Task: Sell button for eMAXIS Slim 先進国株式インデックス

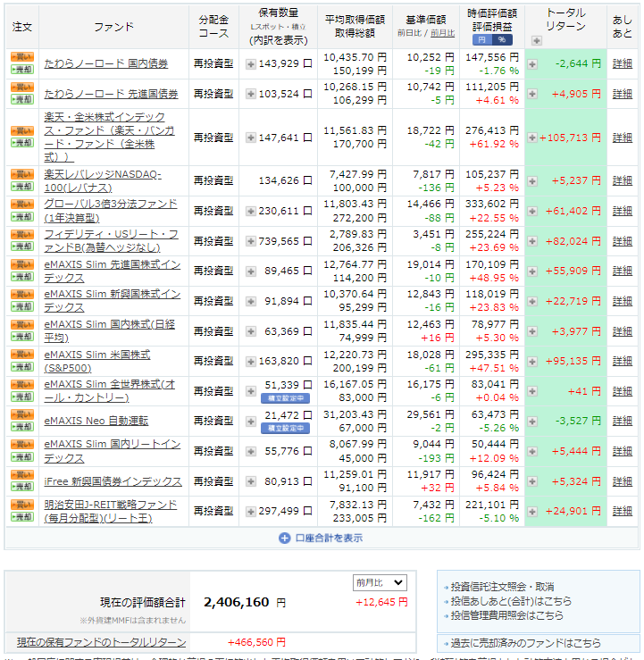Action: [22, 277]
